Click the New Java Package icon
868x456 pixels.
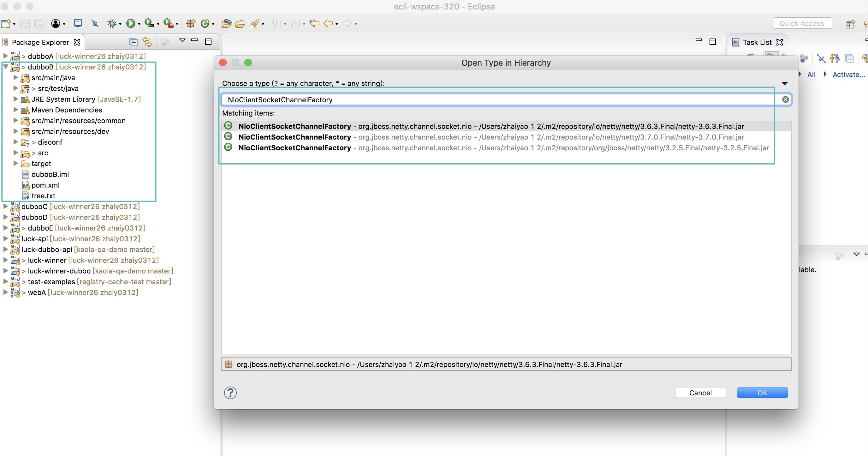[191, 23]
